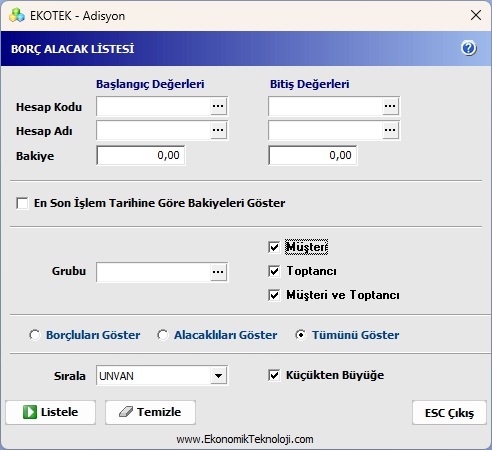Select Alacaklıları Göster radio option
Screen dimensions: 492x450
pos(163,335)
